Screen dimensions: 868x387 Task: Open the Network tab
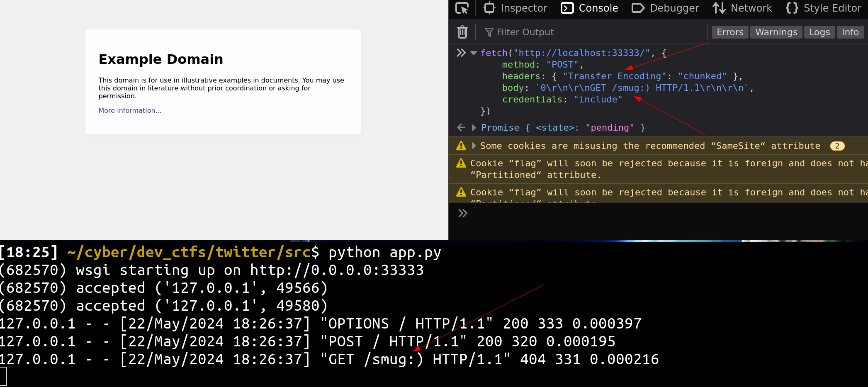coord(751,8)
